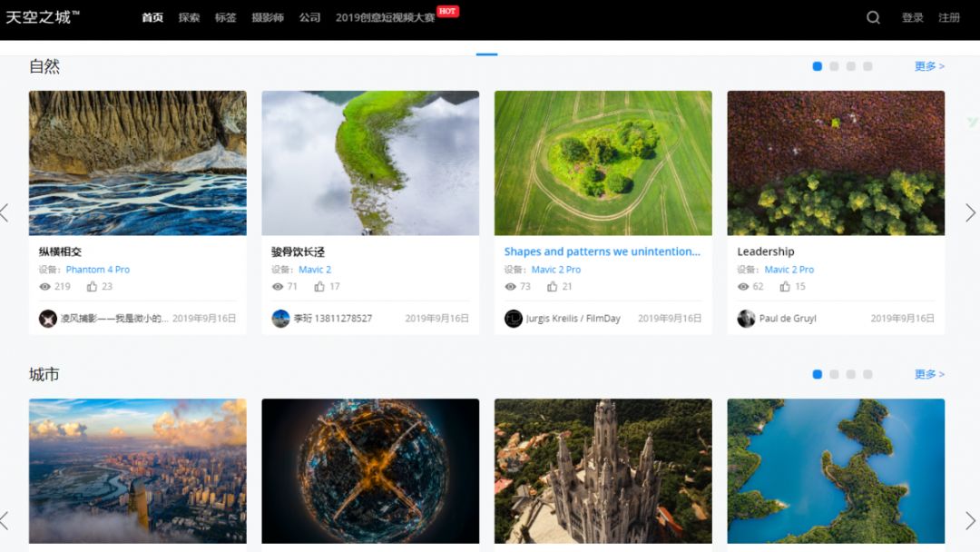Click views eye icon on 纵横相交 card
980x552 pixels.
45,287
